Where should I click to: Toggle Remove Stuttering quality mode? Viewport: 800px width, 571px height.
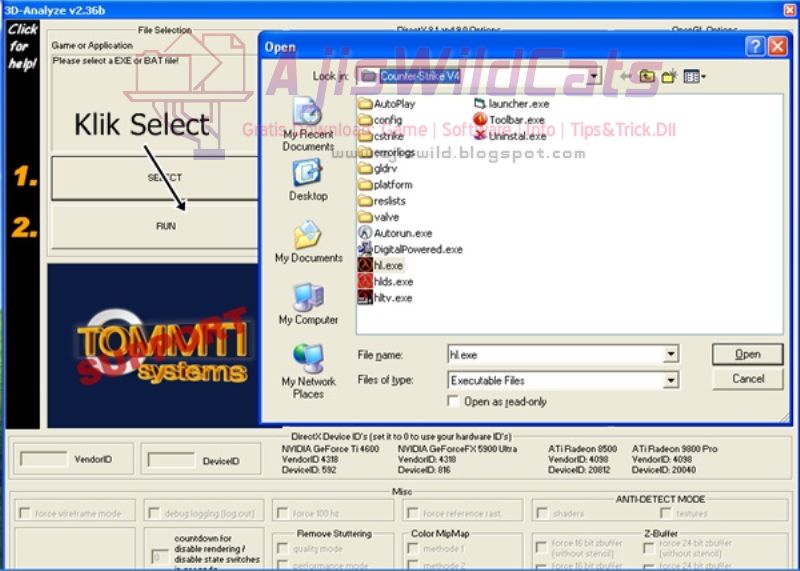(x=282, y=548)
